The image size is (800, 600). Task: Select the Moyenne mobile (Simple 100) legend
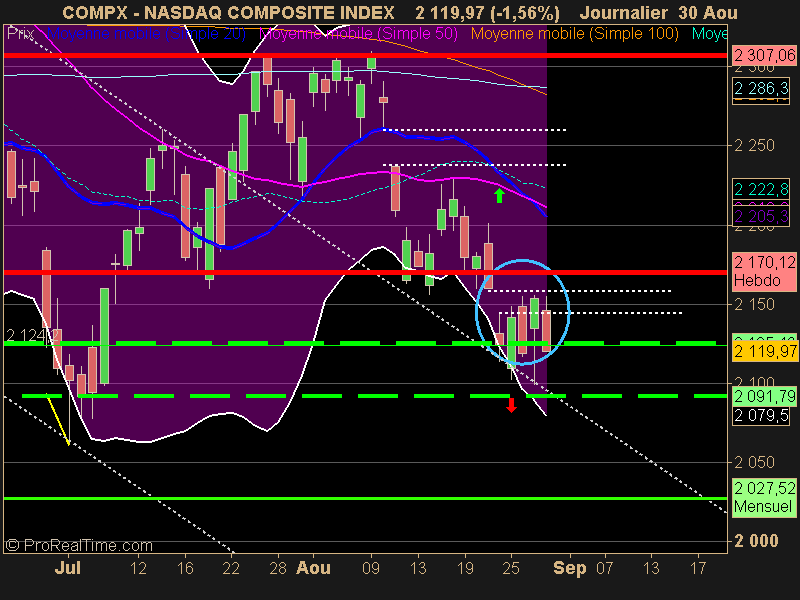pos(574,34)
